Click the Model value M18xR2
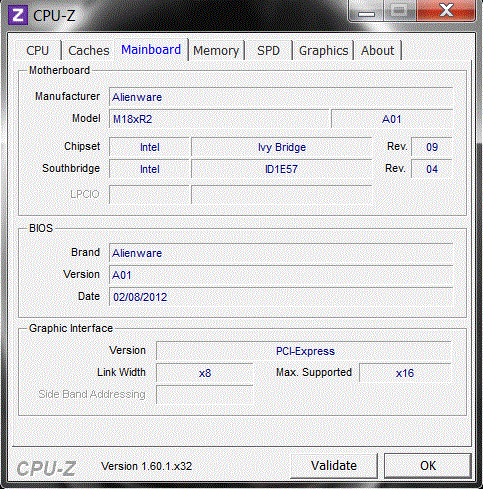The image size is (483, 489). click(219, 119)
